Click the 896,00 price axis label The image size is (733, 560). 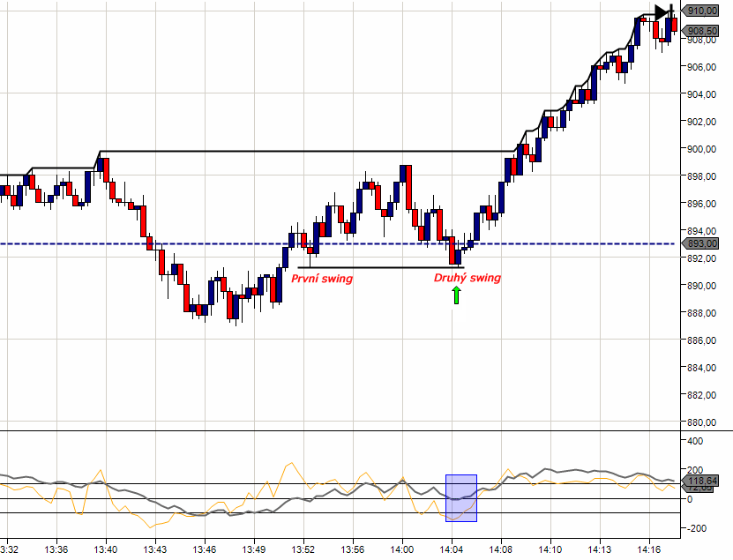[701, 204]
